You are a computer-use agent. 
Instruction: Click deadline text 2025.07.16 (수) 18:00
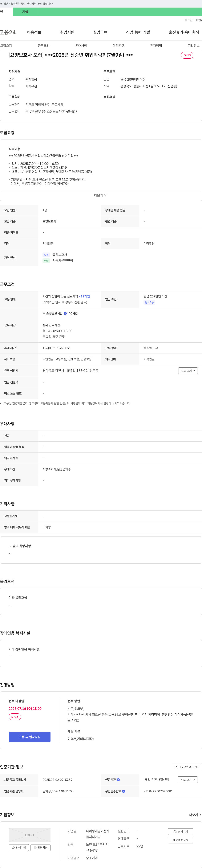tap(25, 709)
